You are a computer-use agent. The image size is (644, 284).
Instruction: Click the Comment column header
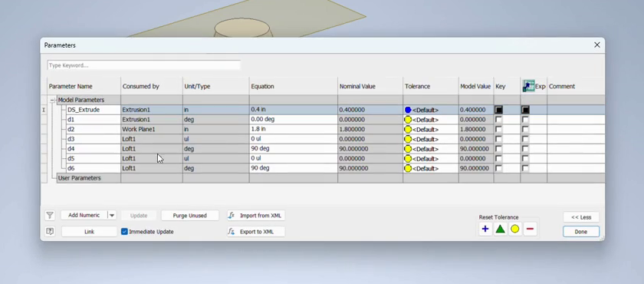point(576,86)
